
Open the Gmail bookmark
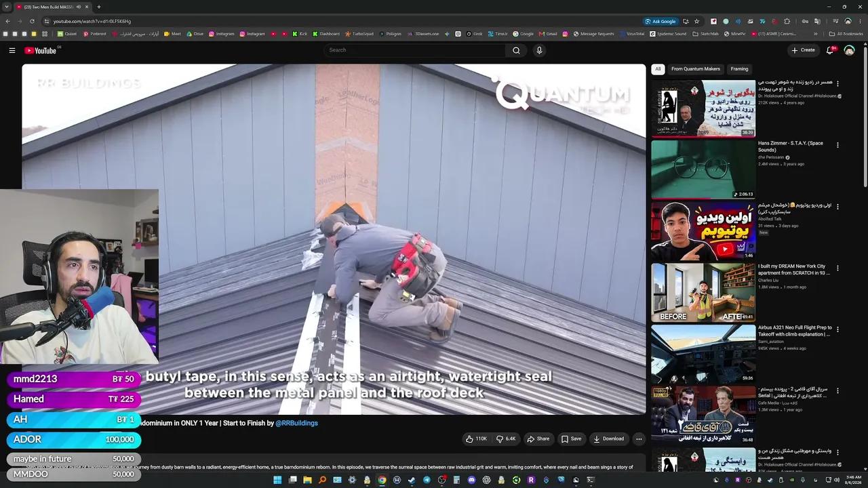coord(548,34)
